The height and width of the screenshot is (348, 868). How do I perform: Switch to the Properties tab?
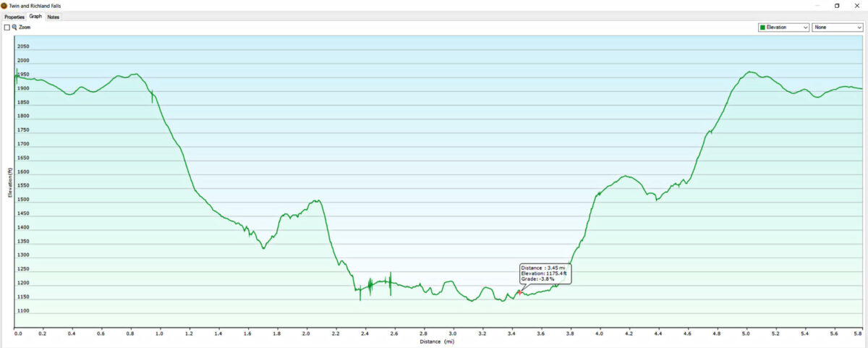14,17
